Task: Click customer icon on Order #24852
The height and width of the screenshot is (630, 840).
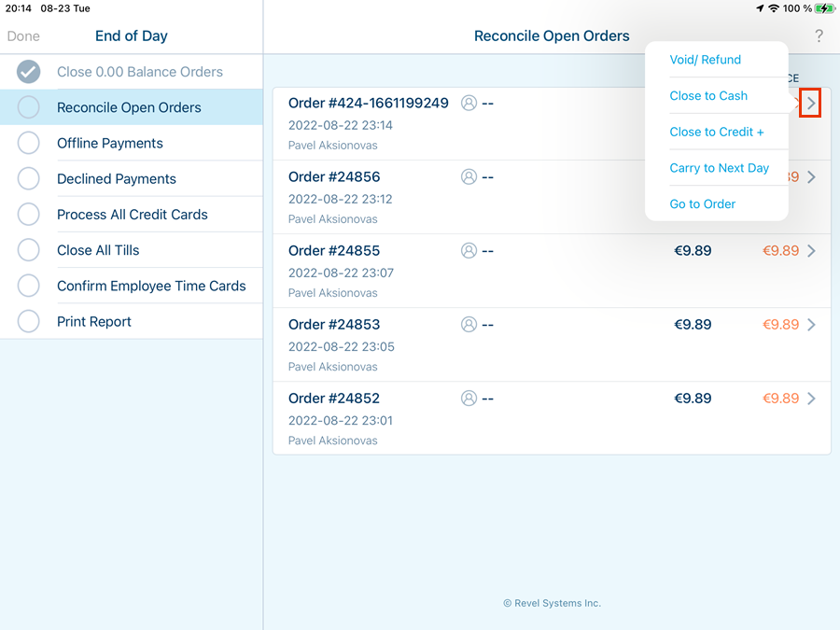Action: point(469,398)
